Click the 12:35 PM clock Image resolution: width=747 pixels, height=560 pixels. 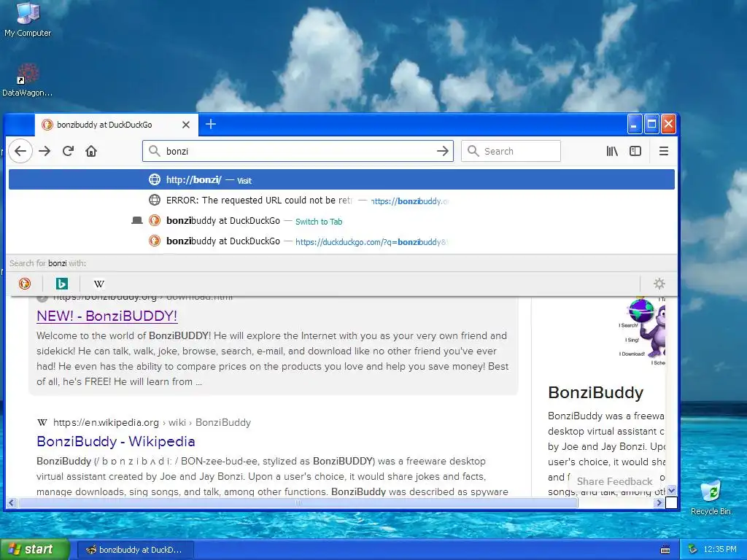(720, 550)
